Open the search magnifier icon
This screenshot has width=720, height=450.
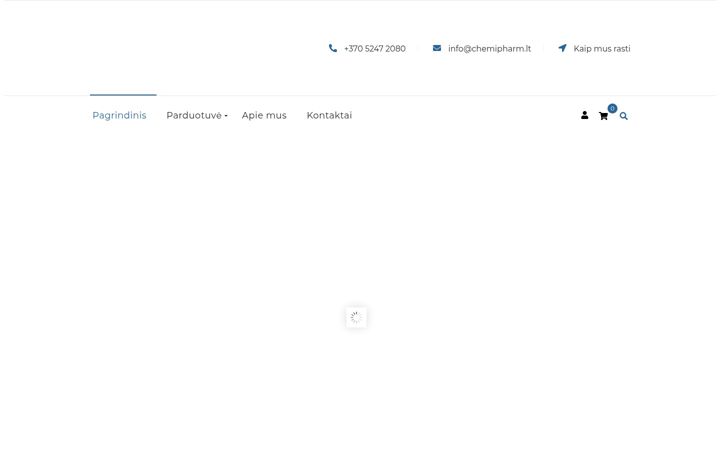[623, 116]
